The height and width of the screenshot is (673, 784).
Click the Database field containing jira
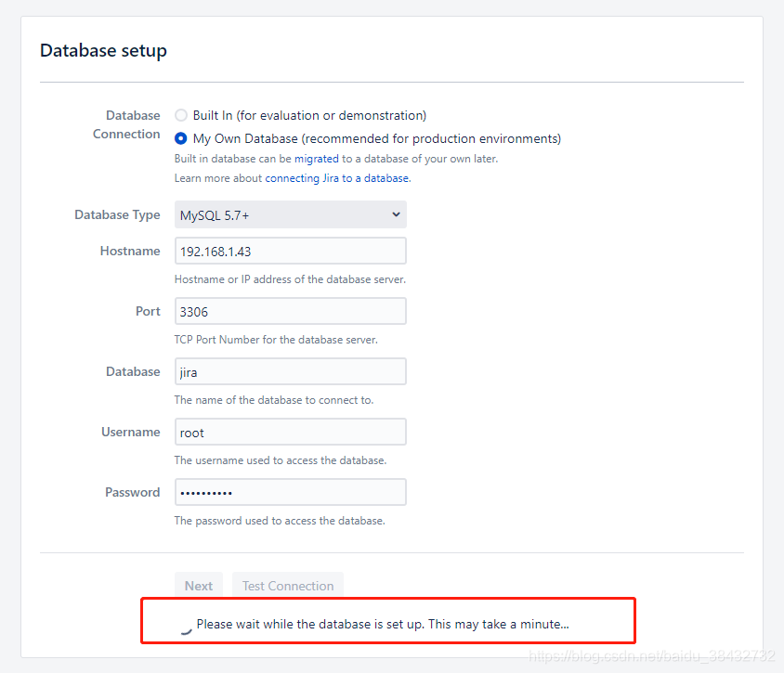[290, 370]
